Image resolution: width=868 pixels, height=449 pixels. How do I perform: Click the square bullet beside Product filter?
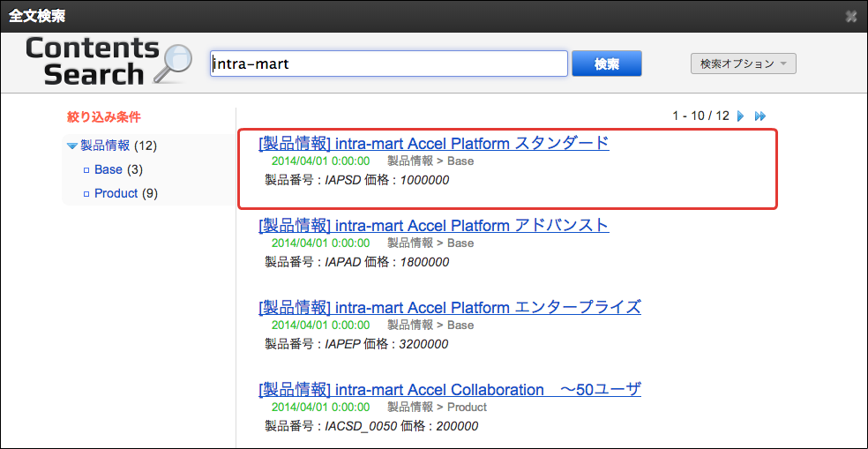(86, 193)
